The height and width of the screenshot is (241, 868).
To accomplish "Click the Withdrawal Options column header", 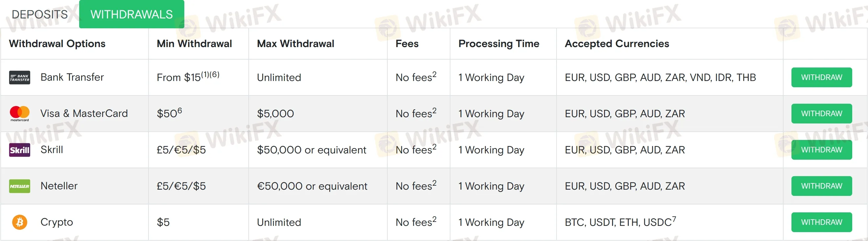I will point(57,43).
